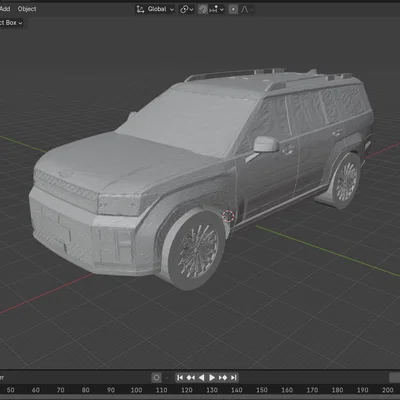The width and height of the screenshot is (400, 400).
Task: Open the Add menu
Action: point(5,9)
